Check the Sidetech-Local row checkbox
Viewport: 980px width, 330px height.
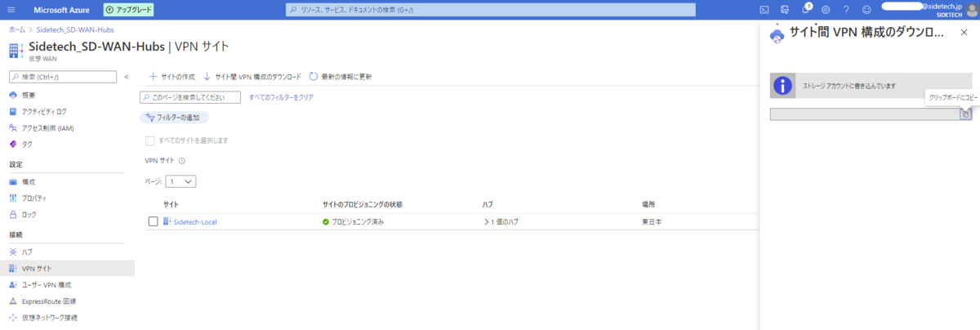[x=153, y=221]
